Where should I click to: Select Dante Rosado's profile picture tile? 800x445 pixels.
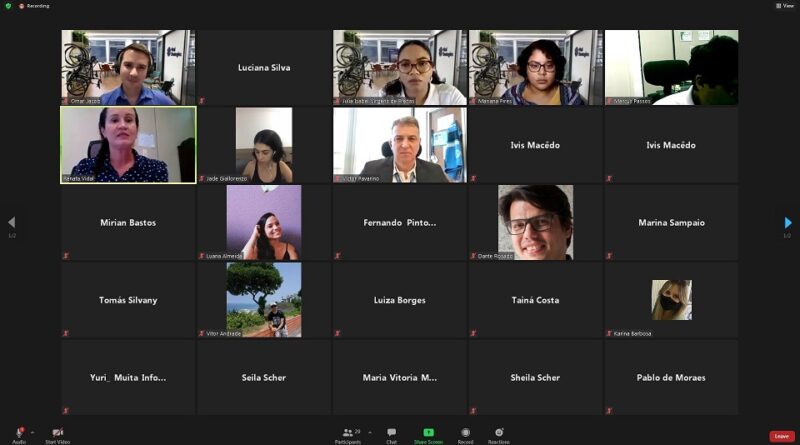click(x=535, y=222)
